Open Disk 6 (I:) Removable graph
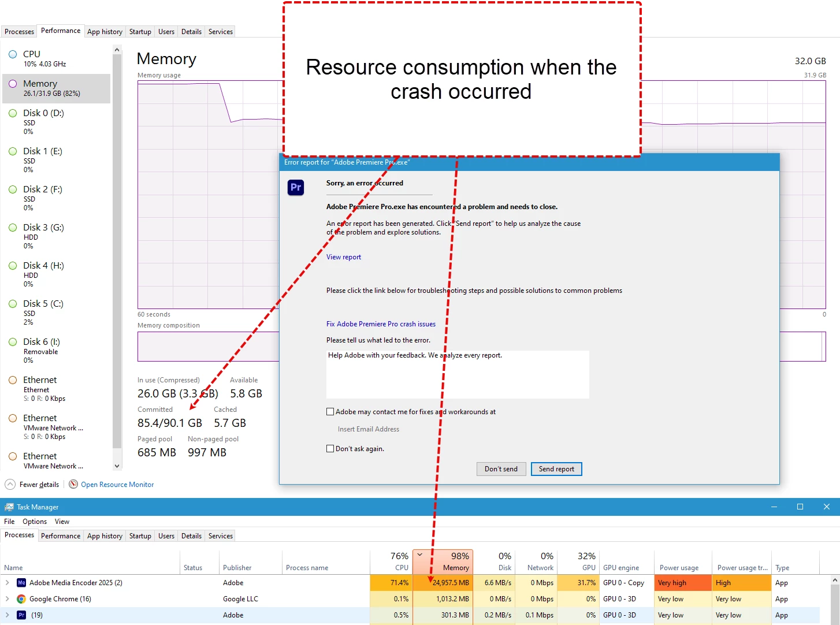840x625 pixels. [x=56, y=351]
